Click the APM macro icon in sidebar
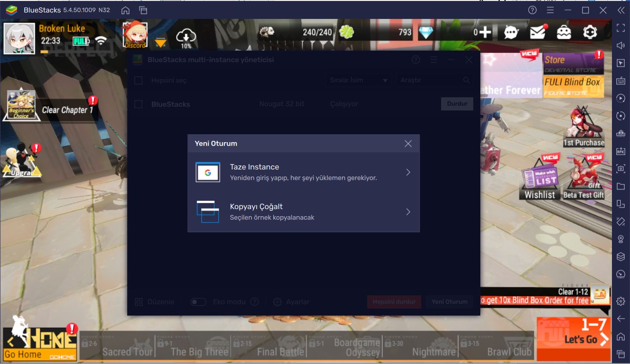Viewport: 630px width, 364px height. click(621, 133)
